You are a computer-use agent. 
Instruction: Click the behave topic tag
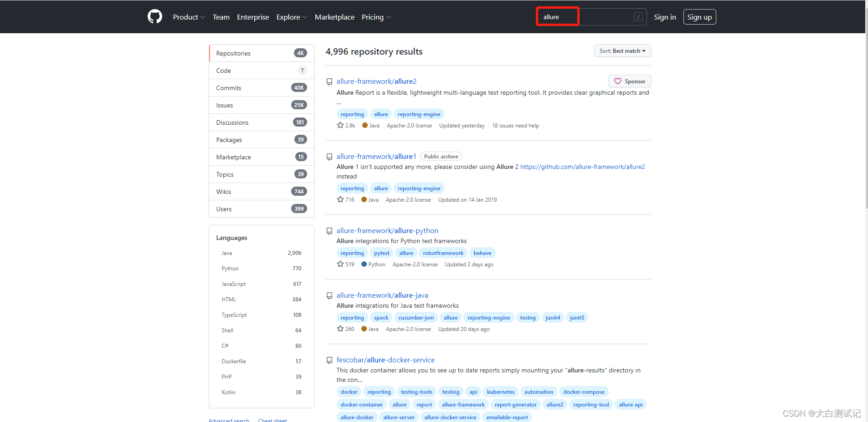point(482,253)
